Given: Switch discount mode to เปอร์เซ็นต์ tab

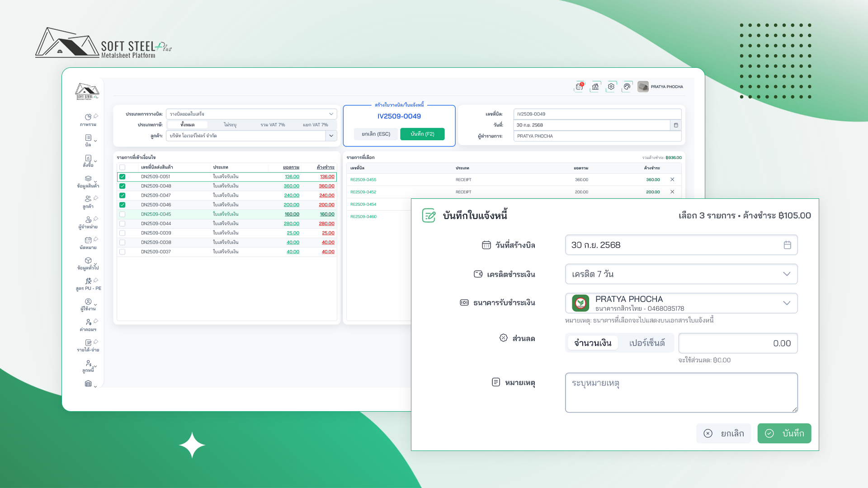Looking at the screenshot, I should 647,343.
